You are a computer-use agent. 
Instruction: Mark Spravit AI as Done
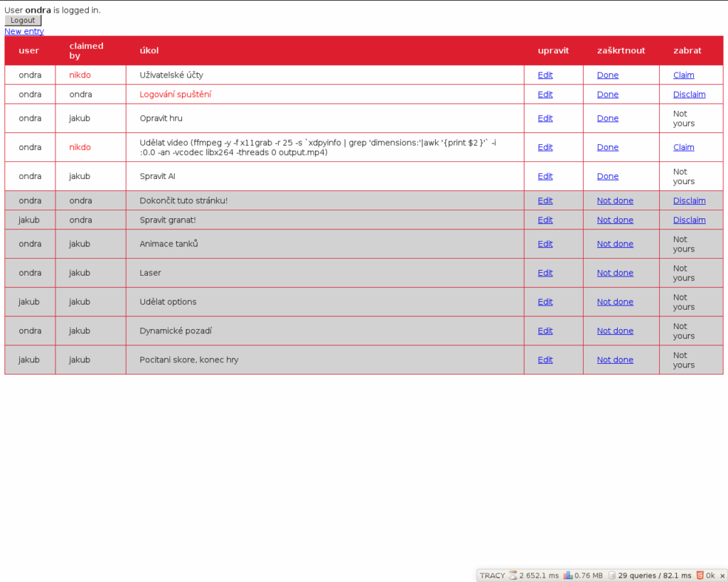(608, 176)
